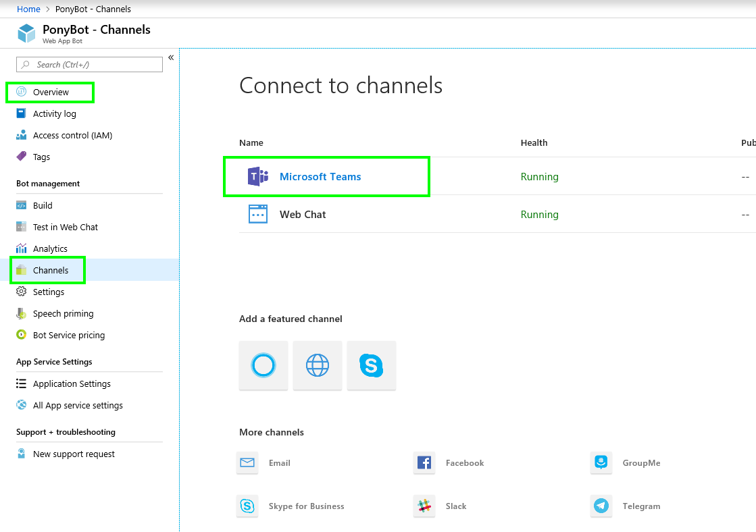The width and height of the screenshot is (756, 532).
Task: Open the Analytics menu item
Action: click(x=50, y=248)
